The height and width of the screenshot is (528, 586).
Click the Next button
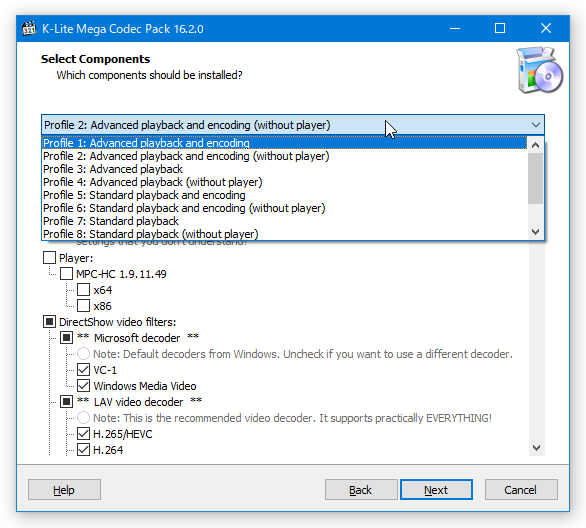(436, 490)
